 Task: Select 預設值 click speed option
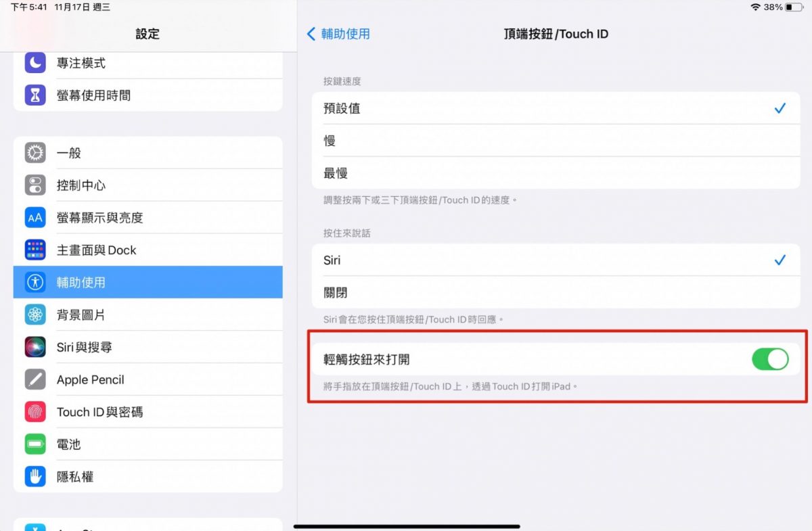(x=556, y=108)
